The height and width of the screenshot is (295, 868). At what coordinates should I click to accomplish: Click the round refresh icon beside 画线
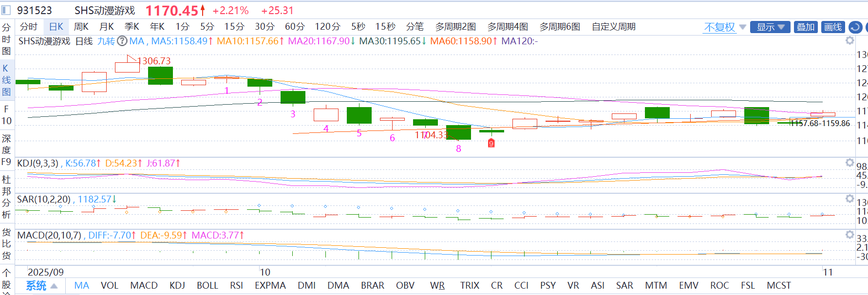click(855, 27)
